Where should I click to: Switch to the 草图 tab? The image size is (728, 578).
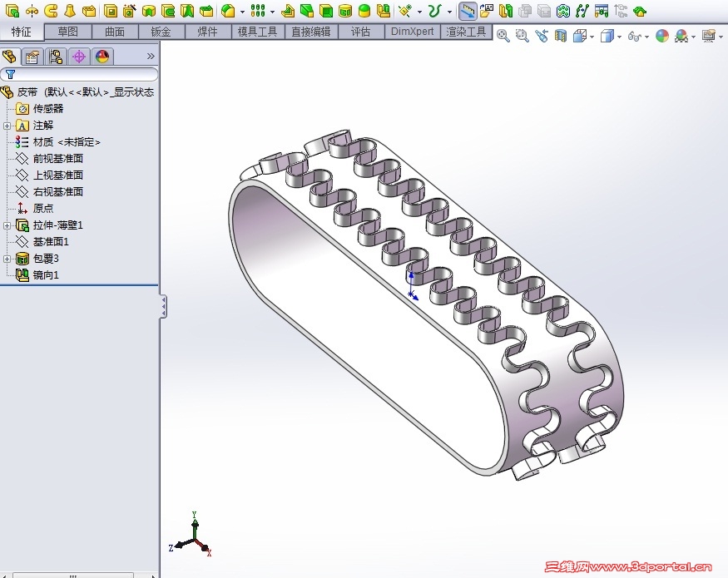click(68, 32)
